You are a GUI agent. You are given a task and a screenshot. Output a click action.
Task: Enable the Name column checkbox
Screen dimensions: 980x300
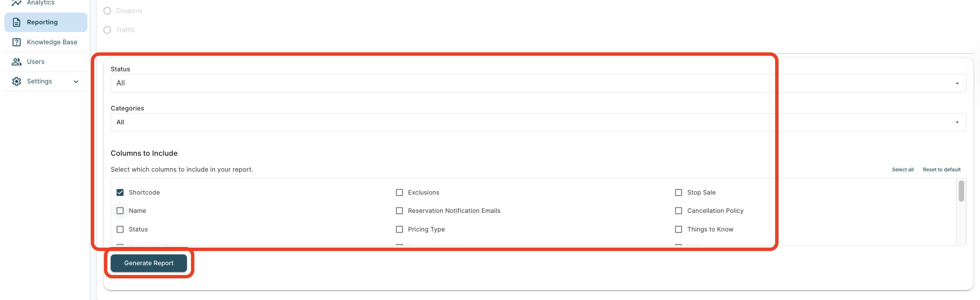(120, 211)
